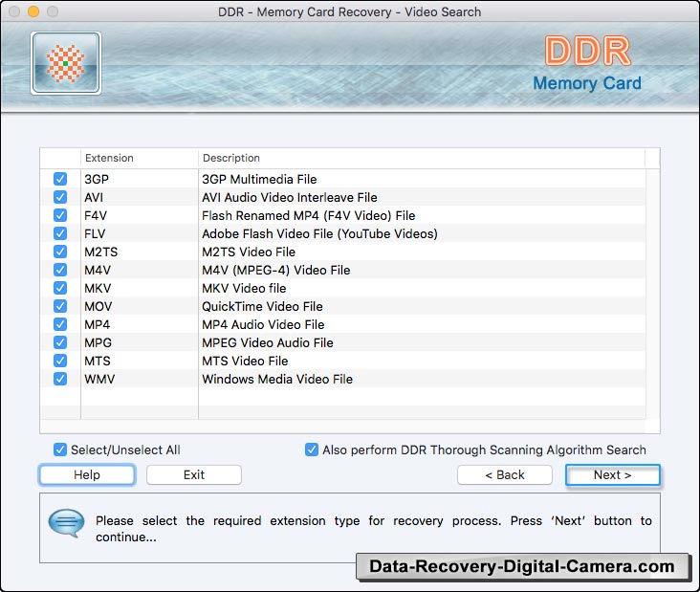Toggle the AVI extension checkbox
The image size is (700, 592).
60,197
